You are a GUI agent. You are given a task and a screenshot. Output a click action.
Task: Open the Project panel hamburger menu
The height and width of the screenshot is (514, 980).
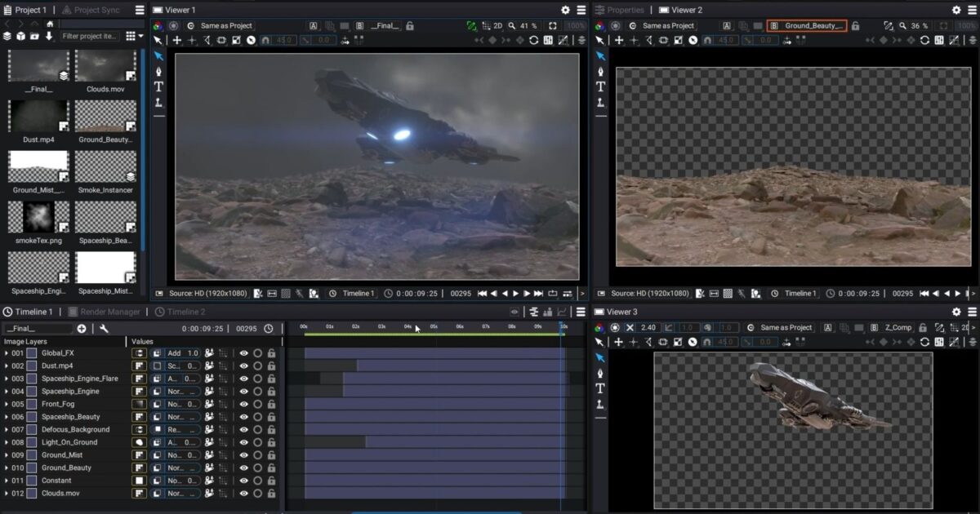tap(140, 10)
